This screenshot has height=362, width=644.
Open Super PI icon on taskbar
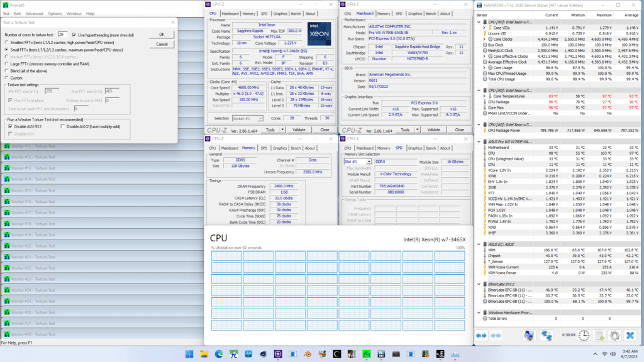(x=234, y=354)
